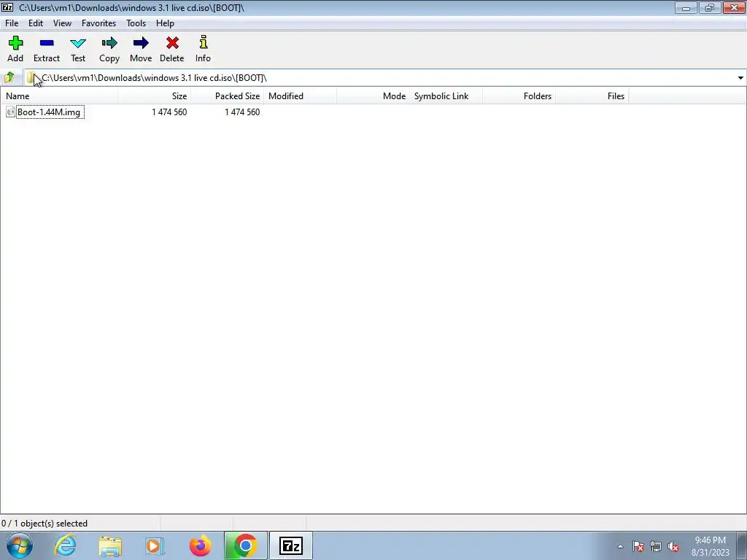This screenshot has height=560, width=747.
Task: Open the taskbar clock and date
Action: tap(711, 546)
